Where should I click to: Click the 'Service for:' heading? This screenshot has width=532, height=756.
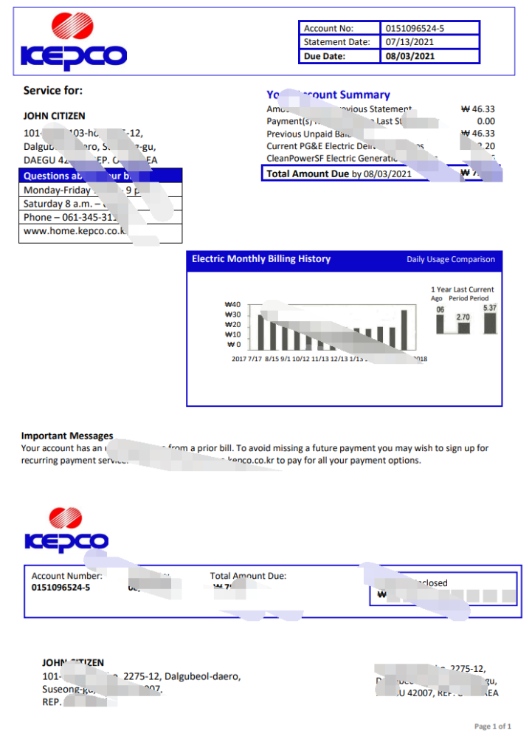click(x=53, y=91)
